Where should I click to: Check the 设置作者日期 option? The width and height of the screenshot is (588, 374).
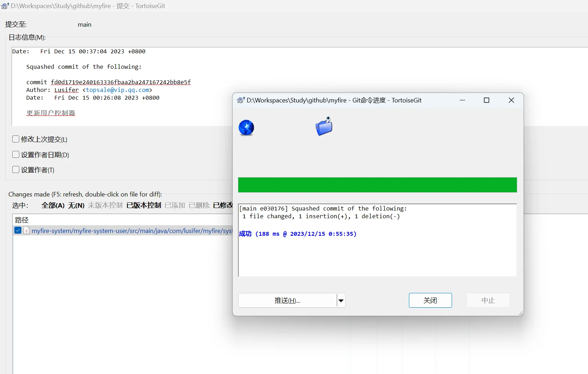point(16,155)
